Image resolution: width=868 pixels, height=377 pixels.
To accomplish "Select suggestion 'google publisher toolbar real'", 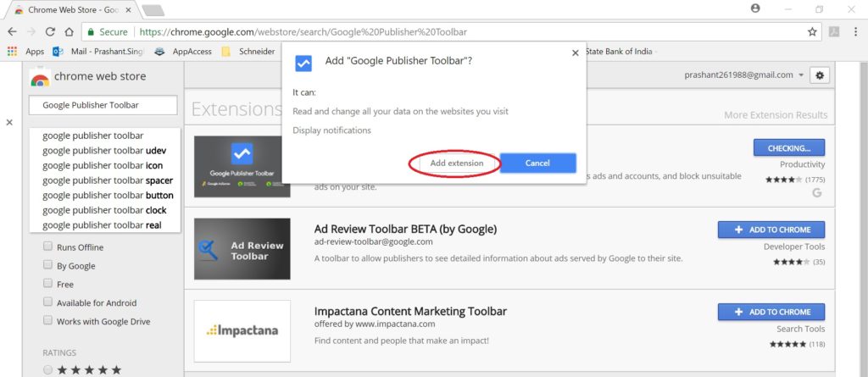I will tap(104, 225).
